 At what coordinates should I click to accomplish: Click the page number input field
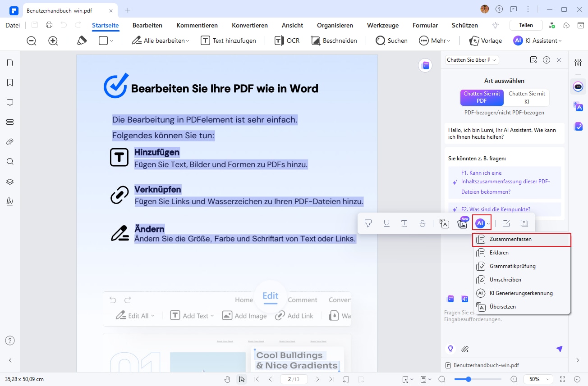(295, 379)
